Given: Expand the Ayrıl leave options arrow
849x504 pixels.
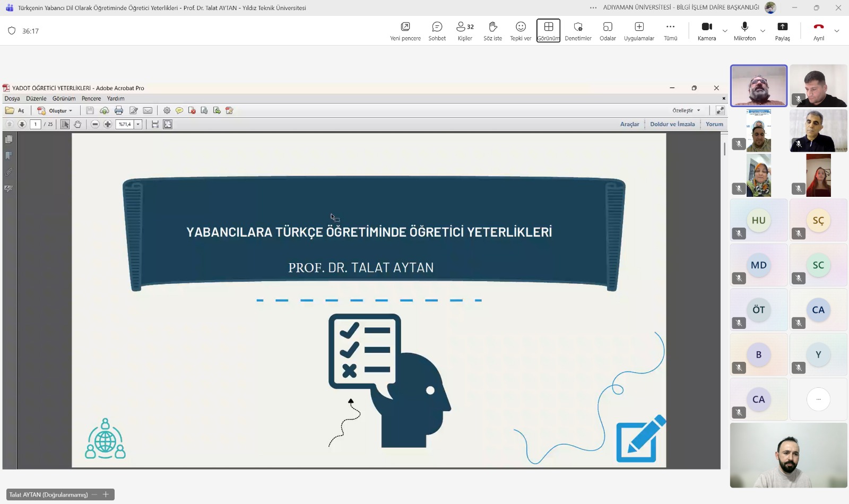Looking at the screenshot, I should click(x=837, y=31).
